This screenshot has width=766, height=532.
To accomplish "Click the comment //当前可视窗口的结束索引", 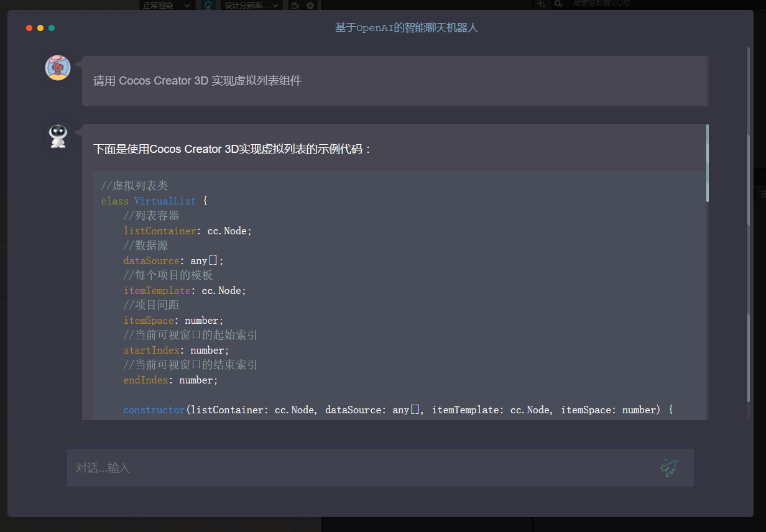I will [190, 365].
